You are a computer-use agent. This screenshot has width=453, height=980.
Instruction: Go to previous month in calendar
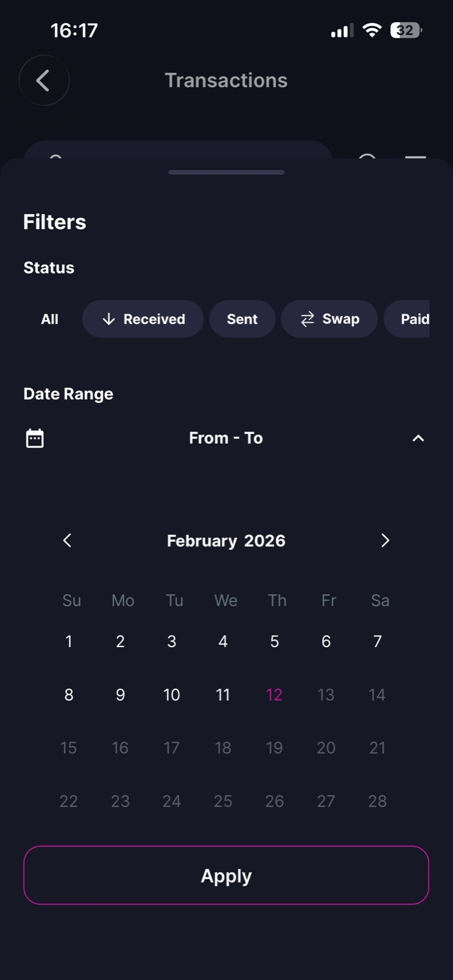click(x=68, y=541)
